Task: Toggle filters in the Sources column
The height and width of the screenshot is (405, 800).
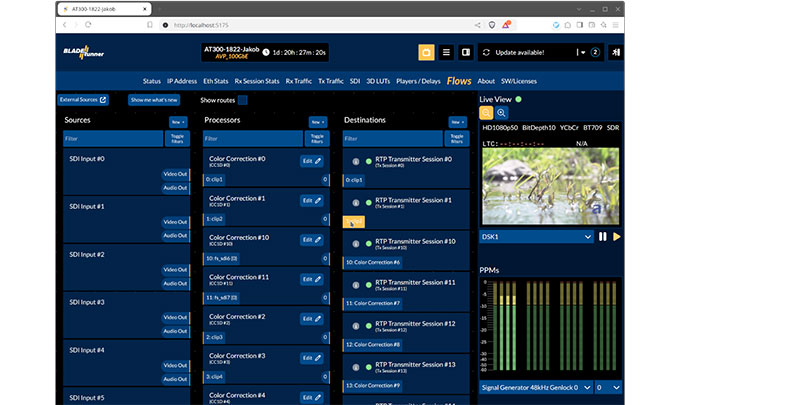Action: pyautogui.click(x=177, y=139)
